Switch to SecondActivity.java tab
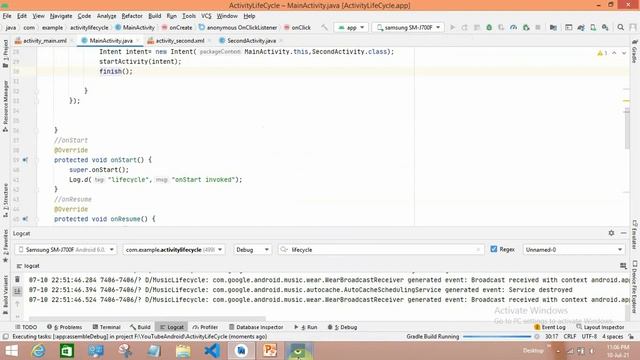Screen dimensions: 640x360 pos(251,40)
